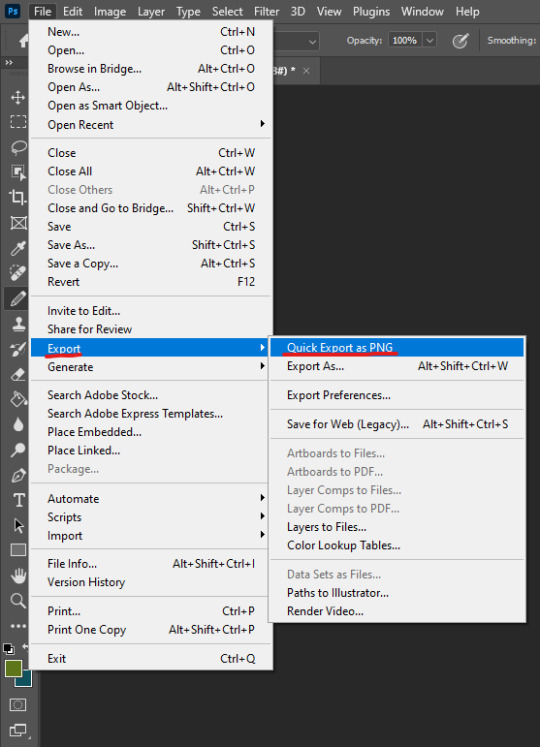
Task: Select the Crop tool
Action: [x=18, y=197]
